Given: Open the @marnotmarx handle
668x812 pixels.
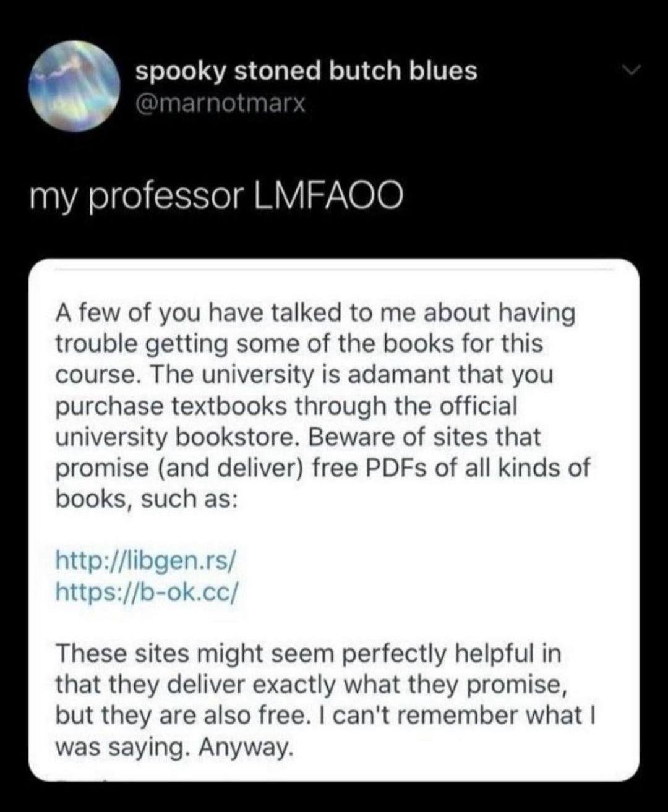Looking at the screenshot, I should coord(220,103).
